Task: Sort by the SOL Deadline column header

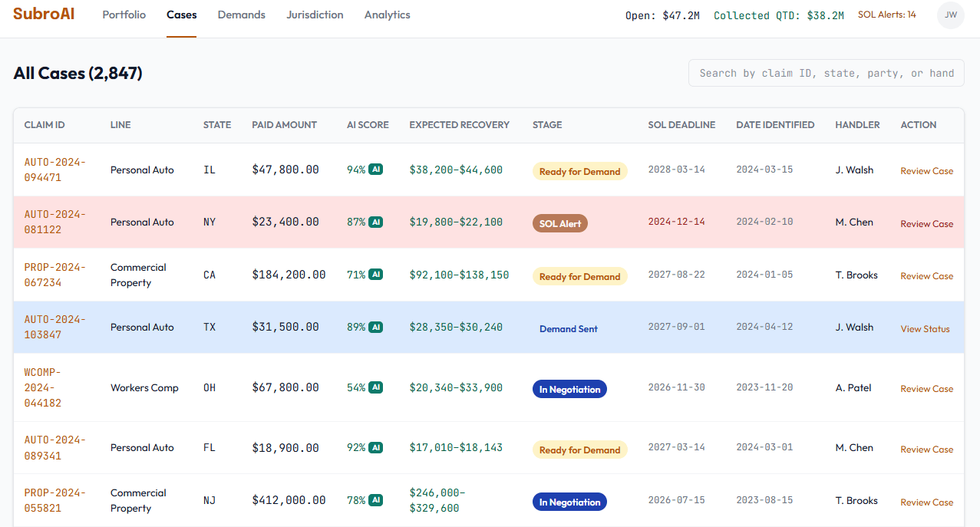Action: [681, 124]
